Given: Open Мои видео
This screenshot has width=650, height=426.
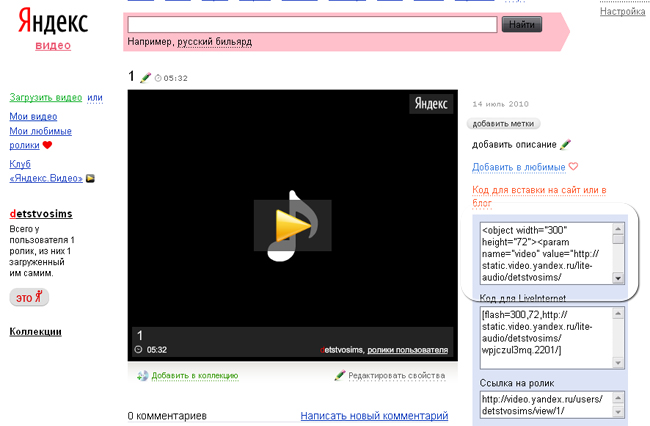Looking at the screenshot, I should click(33, 116).
